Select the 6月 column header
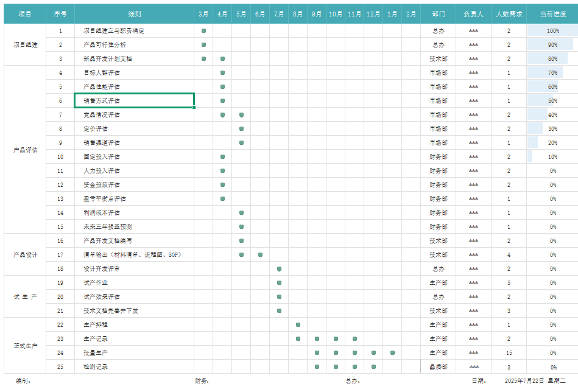Image resolution: width=578 pixels, height=392 pixels. pos(260,14)
